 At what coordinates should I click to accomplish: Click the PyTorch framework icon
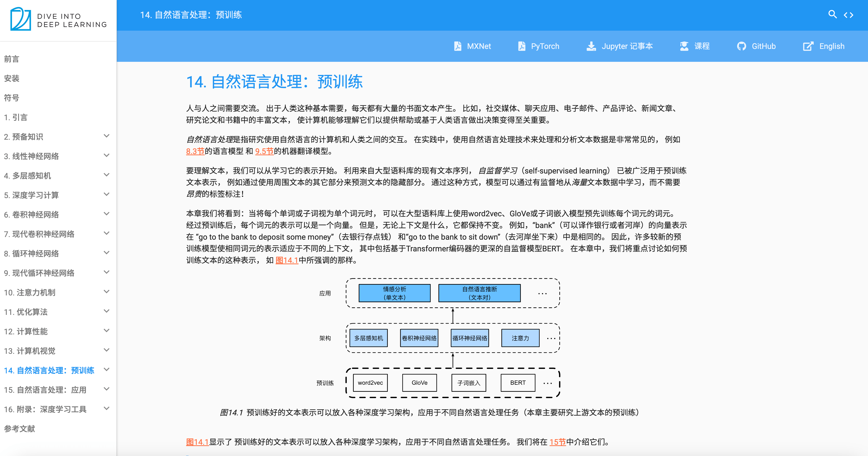click(x=522, y=46)
